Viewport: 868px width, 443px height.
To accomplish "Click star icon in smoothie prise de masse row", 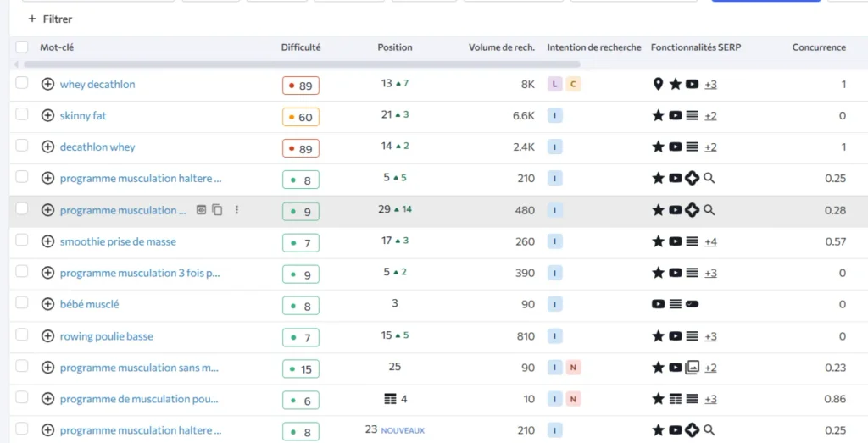I will [658, 241].
